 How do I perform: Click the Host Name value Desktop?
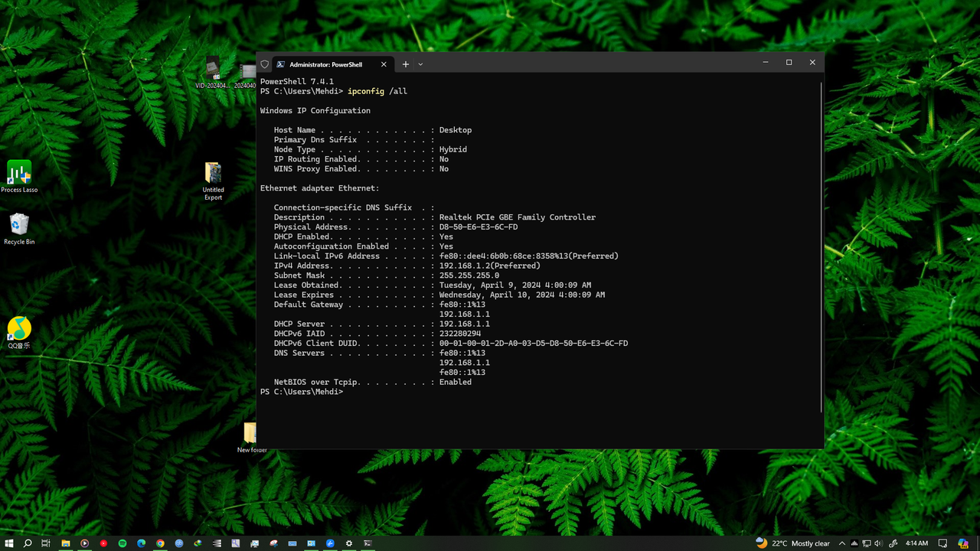coord(456,130)
